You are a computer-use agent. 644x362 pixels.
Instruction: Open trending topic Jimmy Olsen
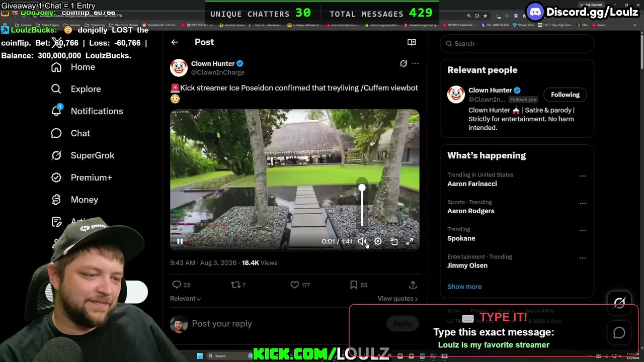467,265
